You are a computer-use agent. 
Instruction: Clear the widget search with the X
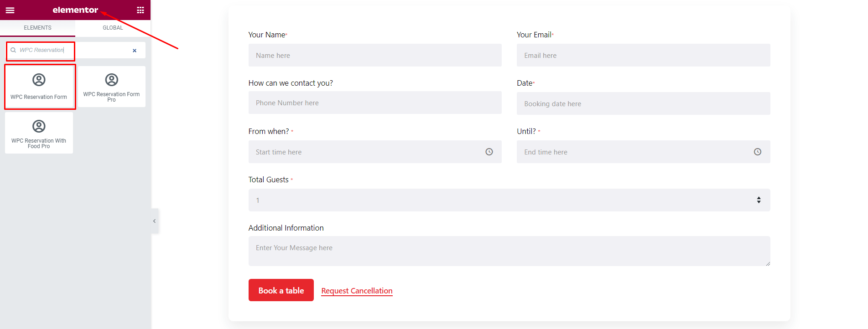pyautogui.click(x=135, y=51)
